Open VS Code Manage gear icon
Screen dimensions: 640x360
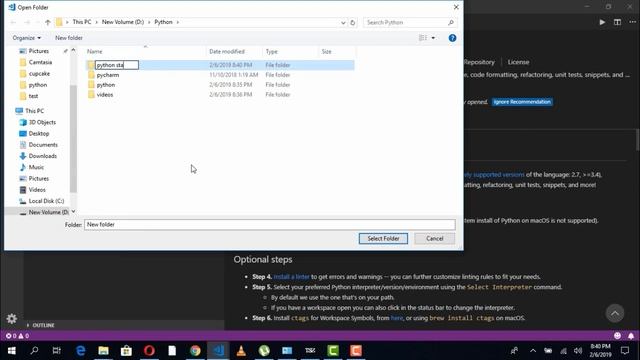coord(12,318)
